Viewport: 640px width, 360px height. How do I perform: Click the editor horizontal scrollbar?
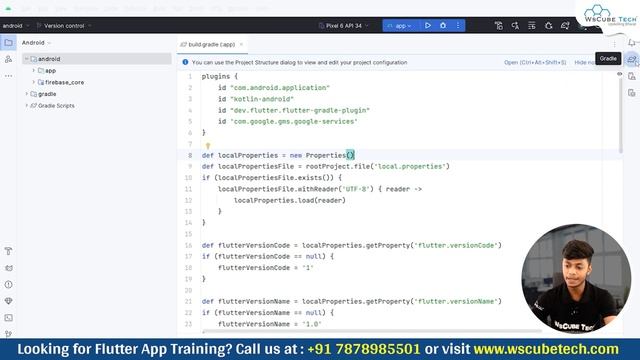coord(372,331)
